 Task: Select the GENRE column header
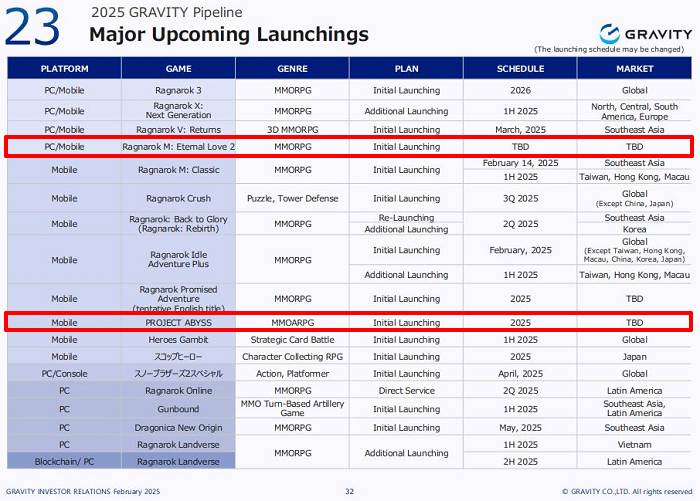292,69
